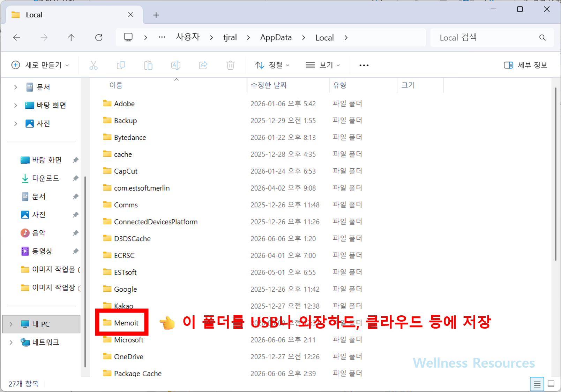
Task: Select the CapCut folder
Action: [120, 171]
